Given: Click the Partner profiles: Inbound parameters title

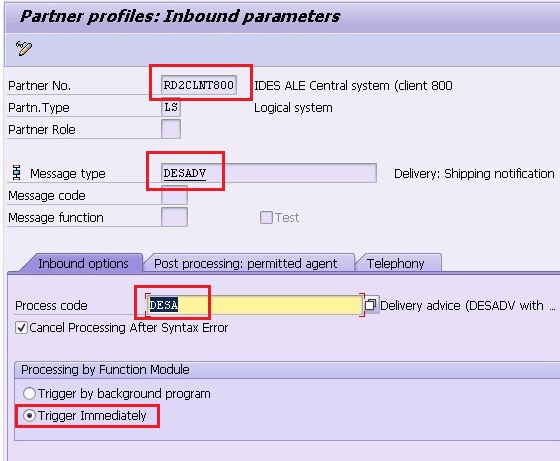Looking at the screenshot, I should coord(180,16).
